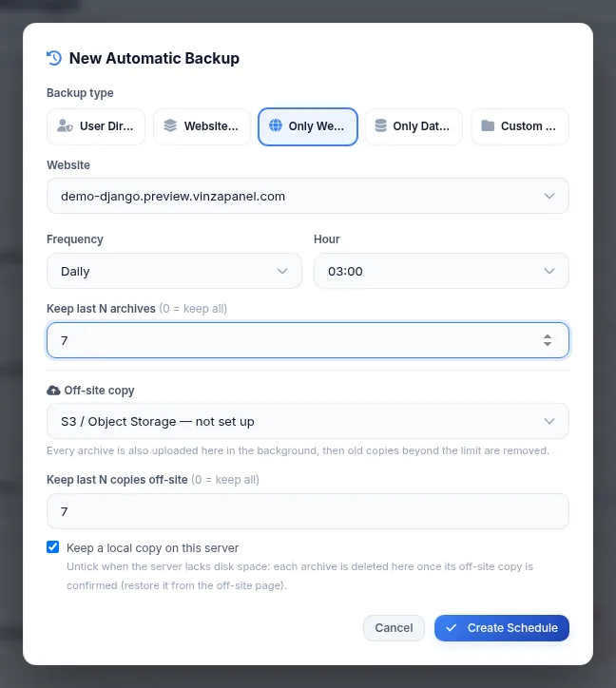Click the 'Backup type' label
The image size is (616, 688).
point(80,93)
